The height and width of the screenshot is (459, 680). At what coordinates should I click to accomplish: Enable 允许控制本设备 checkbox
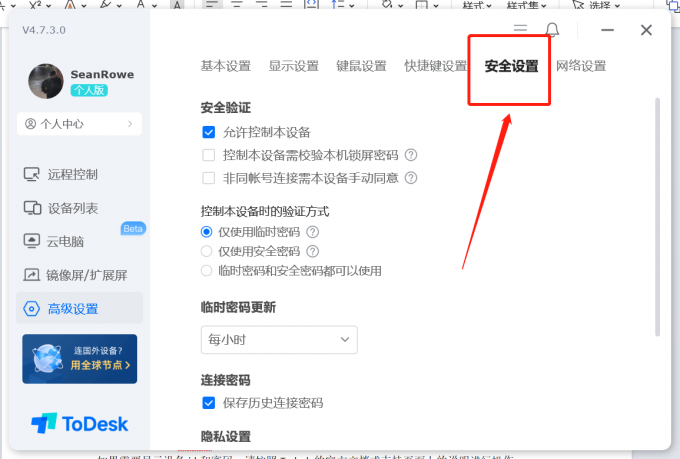pos(209,132)
